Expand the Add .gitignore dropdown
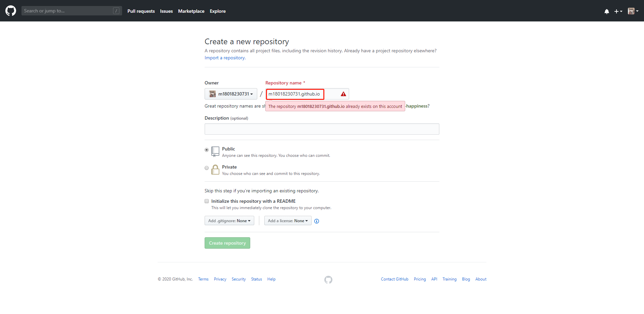644x314 pixels. [x=229, y=221]
